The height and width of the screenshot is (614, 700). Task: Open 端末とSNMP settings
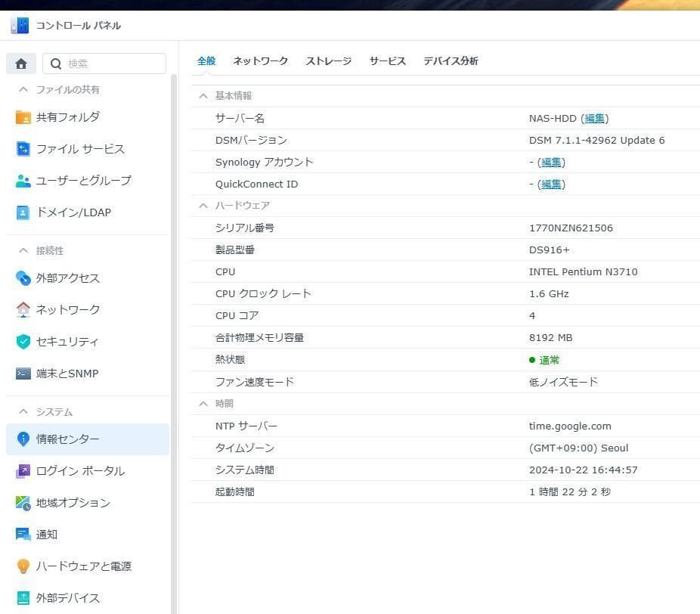67,373
